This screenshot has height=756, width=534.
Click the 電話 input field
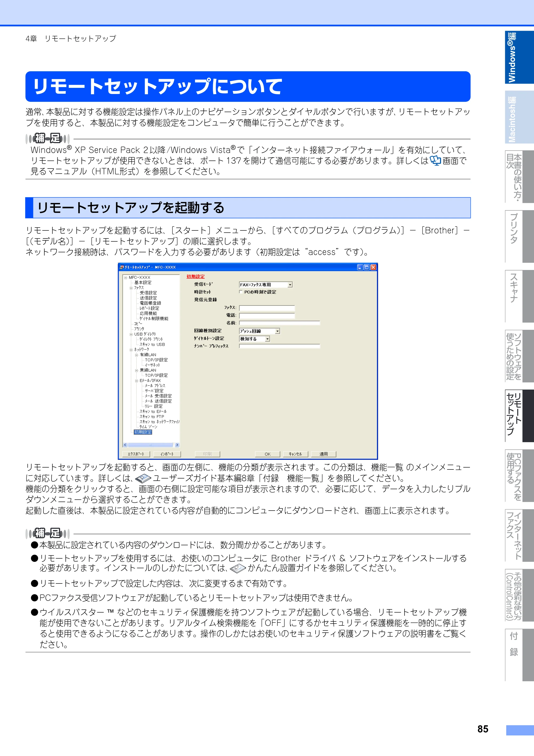267,316
